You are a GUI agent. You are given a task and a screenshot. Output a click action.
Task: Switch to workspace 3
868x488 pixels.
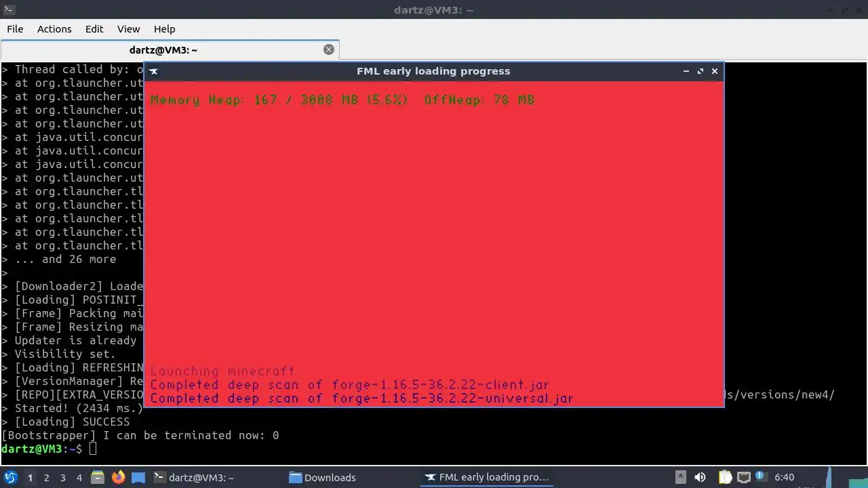point(62,478)
